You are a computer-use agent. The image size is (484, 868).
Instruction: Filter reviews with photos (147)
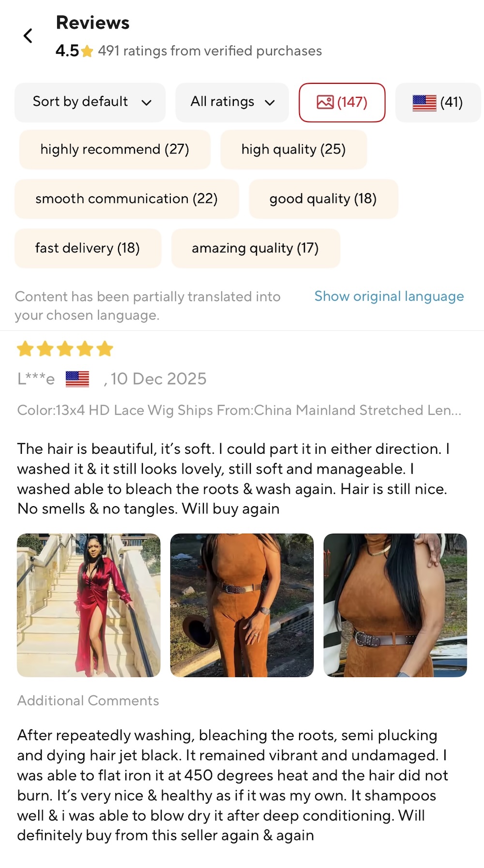click(342, 102)
